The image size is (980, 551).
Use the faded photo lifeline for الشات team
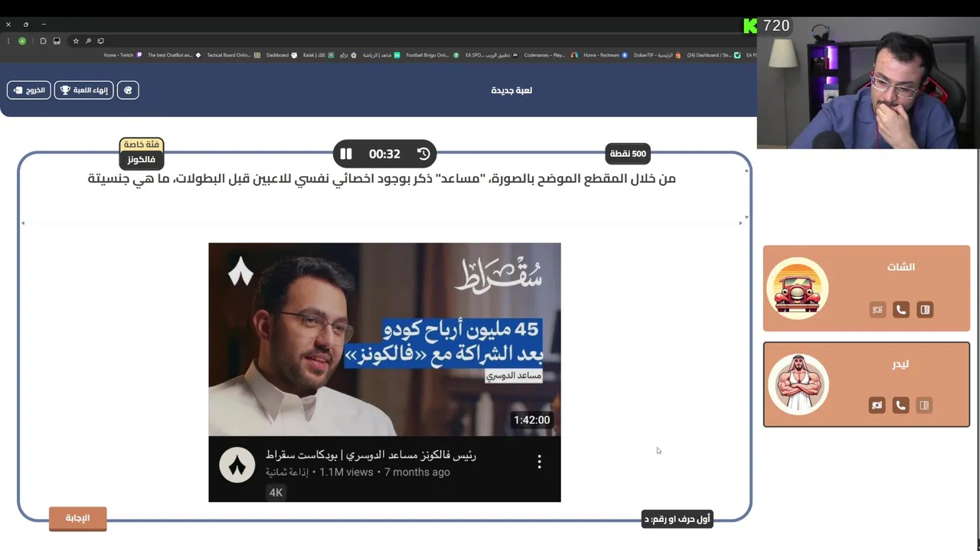pyautogui.click(x=877, y=309)
